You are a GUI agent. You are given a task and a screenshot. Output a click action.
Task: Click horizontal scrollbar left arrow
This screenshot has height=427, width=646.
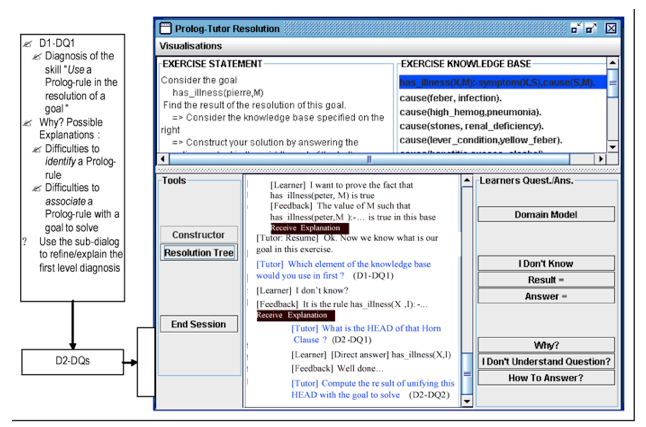point(163,159)
